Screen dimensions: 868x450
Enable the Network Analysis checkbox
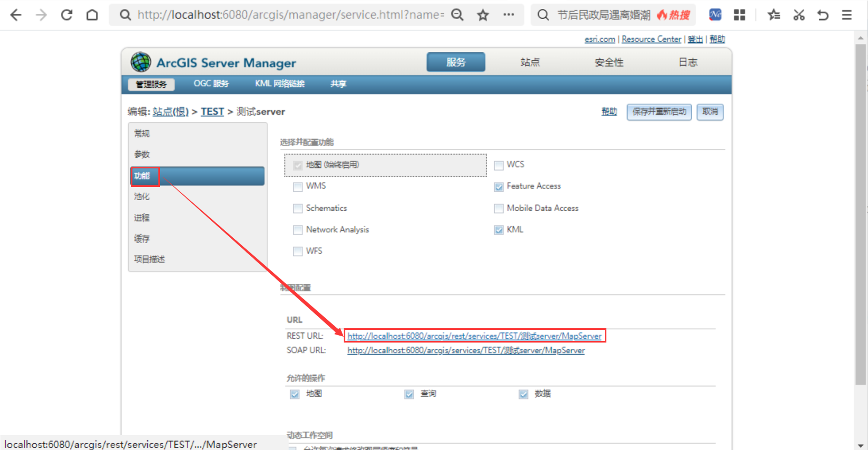[298, 230]
